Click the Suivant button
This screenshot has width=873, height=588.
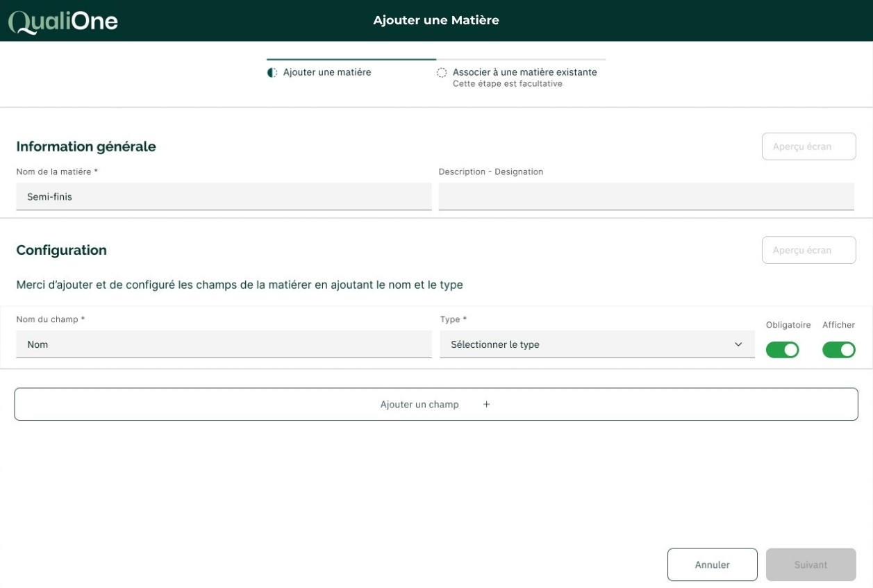(810, 564)
